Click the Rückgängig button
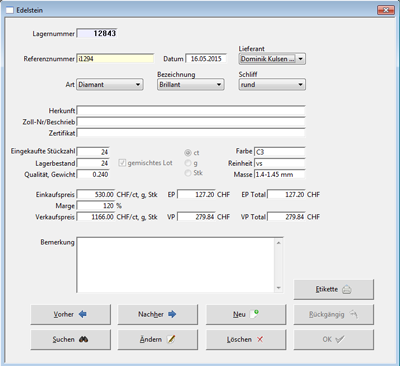 coord(334,314)
